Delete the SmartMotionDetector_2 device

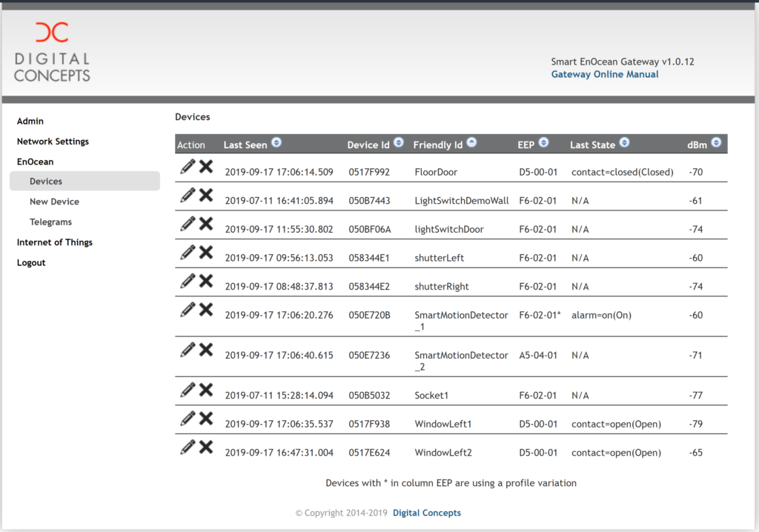click(x=206, y=350)
